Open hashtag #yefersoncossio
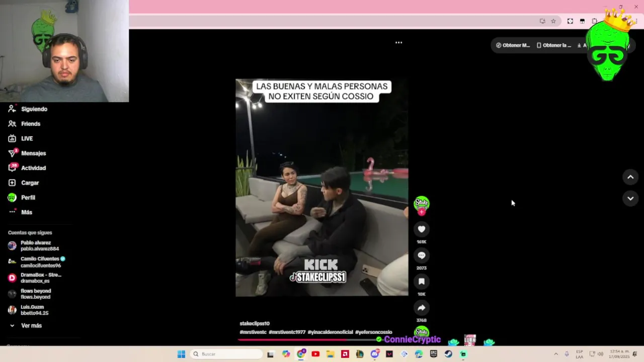Viewport: 644px width, 362px height. 374,332
